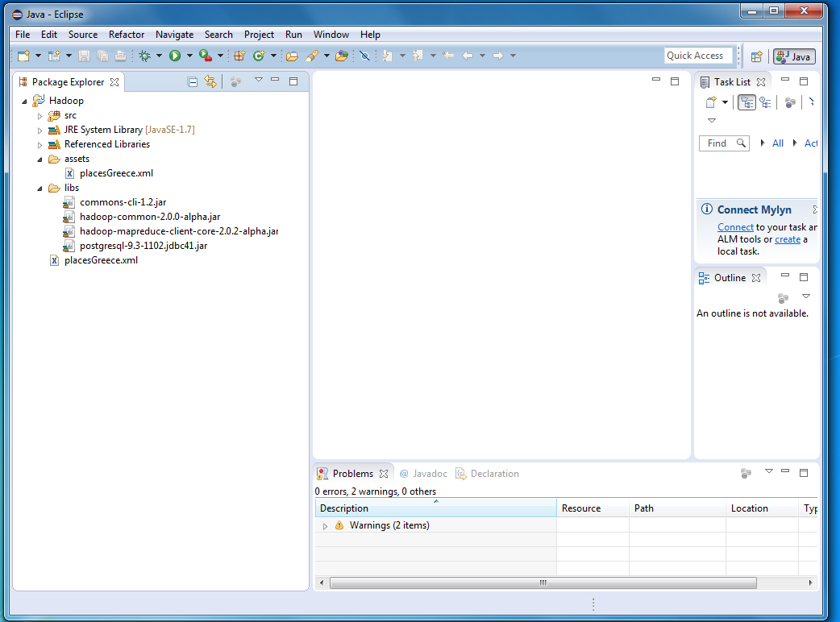Click the Forward navigation arrow
The image size is (840, 622).
pyautogui.click(x=498, y=56)
